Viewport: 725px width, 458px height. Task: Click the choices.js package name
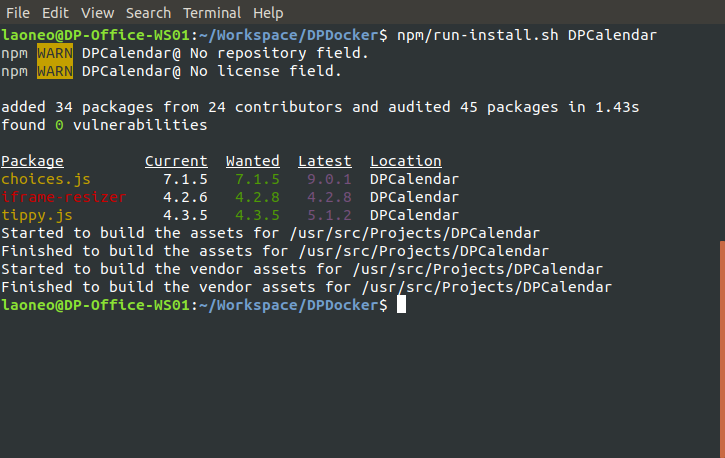coord(46,179)
